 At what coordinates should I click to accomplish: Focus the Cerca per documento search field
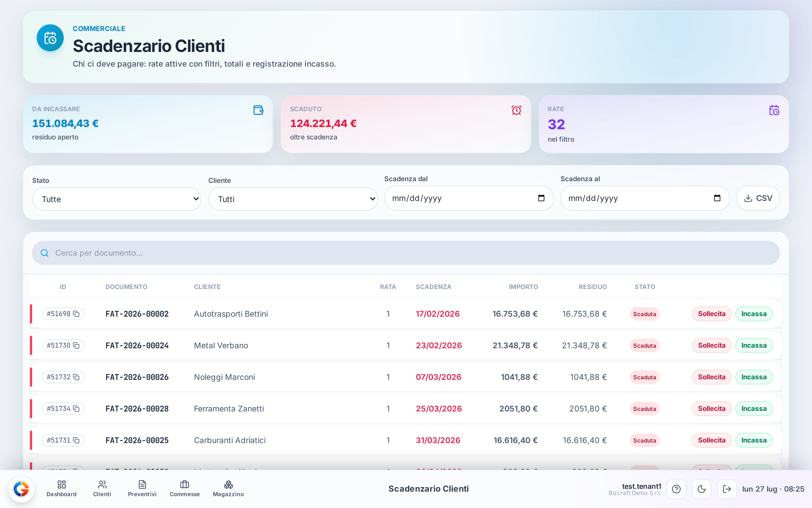[406, 253]
